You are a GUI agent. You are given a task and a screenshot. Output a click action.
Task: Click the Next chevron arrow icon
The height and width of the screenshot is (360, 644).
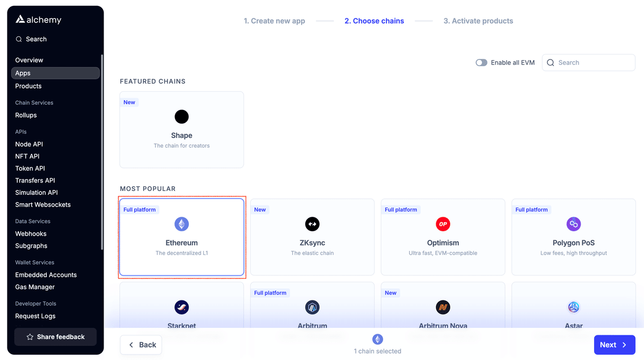624,345
